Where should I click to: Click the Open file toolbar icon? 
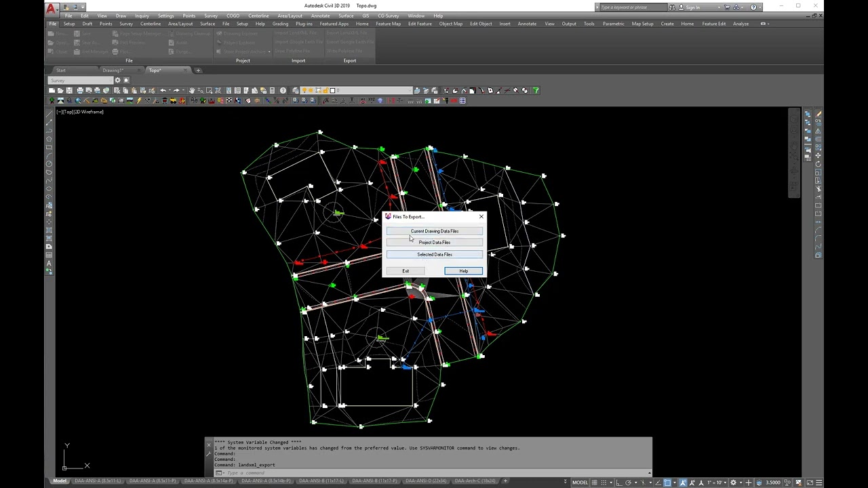(x=60, y=91)
